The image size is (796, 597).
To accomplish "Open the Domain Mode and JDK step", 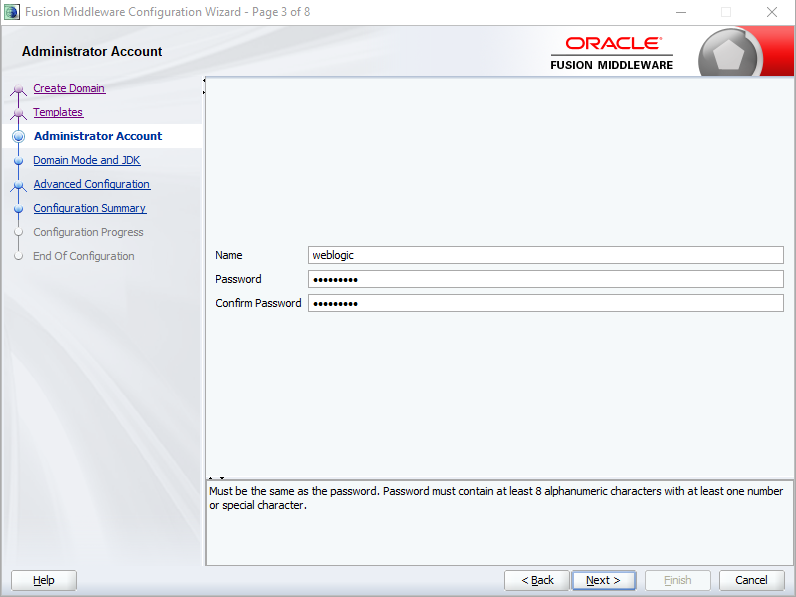I will click(87, 160).
